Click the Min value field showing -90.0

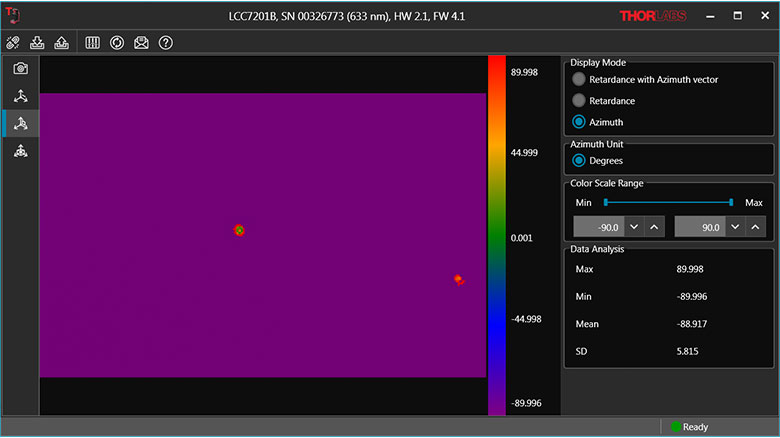[599, 227]
